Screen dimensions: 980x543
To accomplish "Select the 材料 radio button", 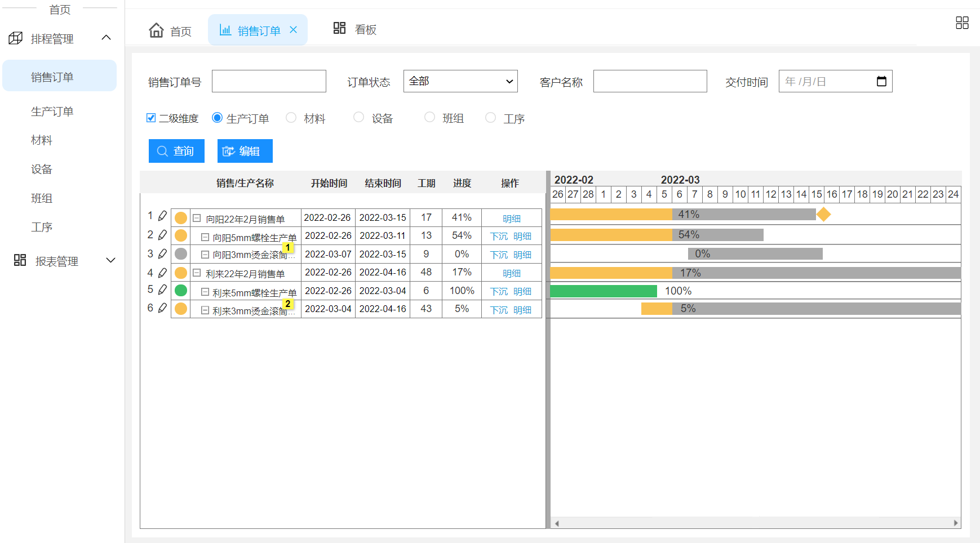I will (291, 118).
